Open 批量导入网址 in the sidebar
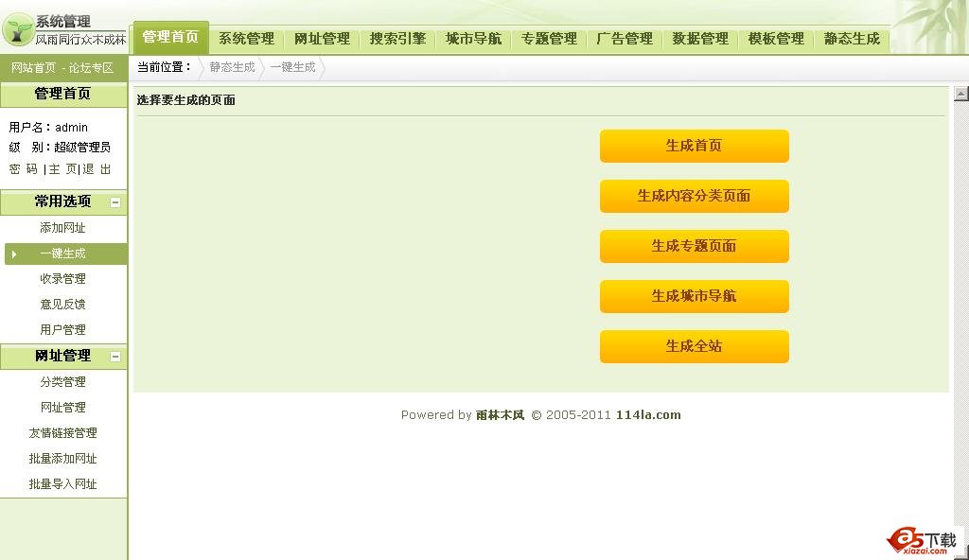The height and width of the screenshot is (560, 969). click(x=62, y=484)
